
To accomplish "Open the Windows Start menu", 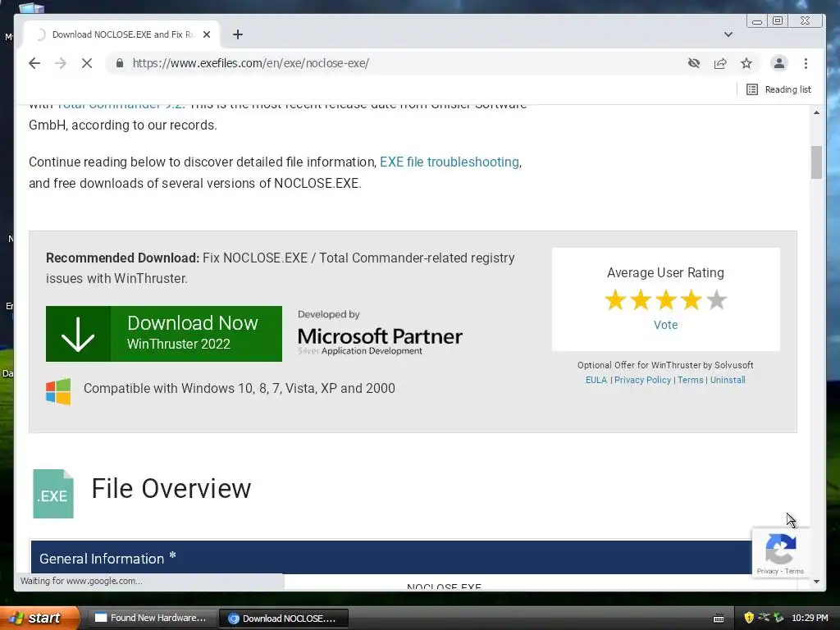I will (39, 618).
